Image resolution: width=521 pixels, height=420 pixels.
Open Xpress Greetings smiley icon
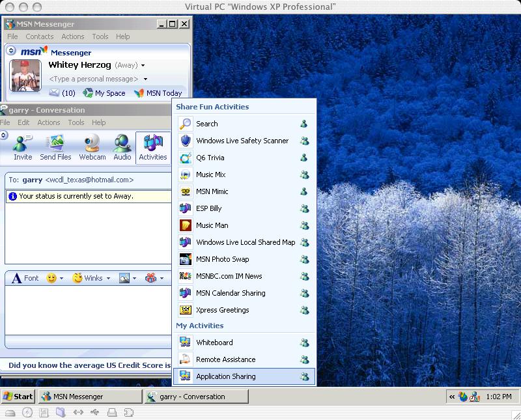point(186,310)
